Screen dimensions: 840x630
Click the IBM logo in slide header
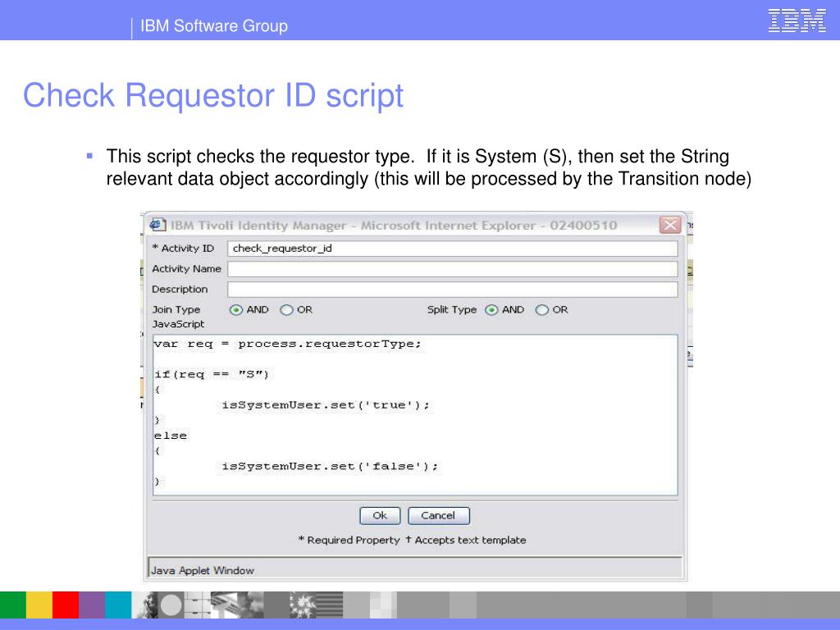pos(797,21)
